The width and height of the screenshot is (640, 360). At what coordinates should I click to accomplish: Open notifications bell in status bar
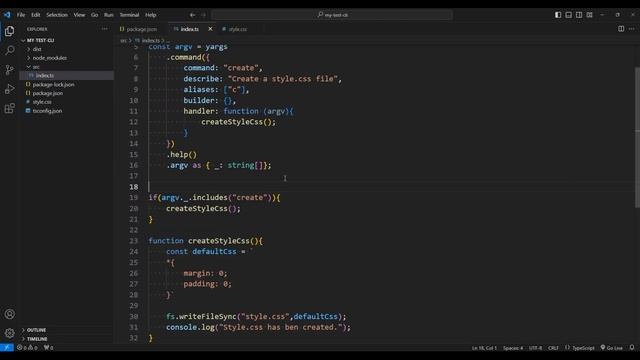632,348
